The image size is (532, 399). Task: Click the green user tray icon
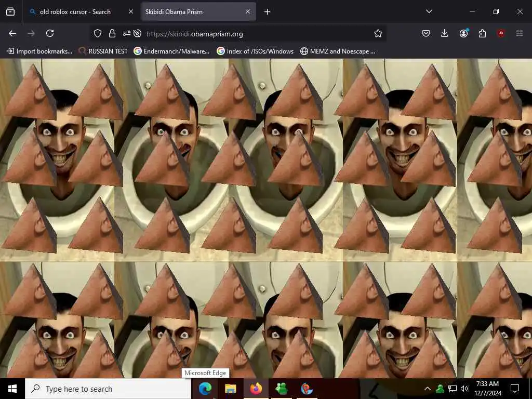(440, 389)
